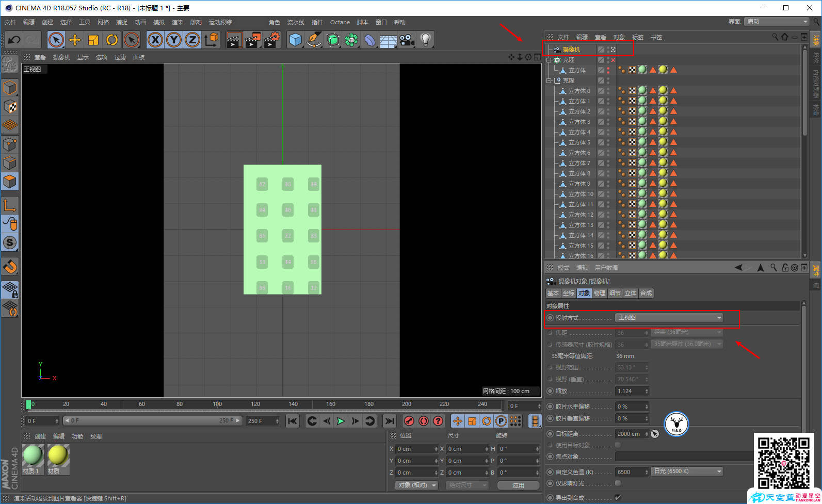The width and height of the screenshot is (822, 504).
Task: Click the target distance picker arrow icon
Action: [655, 434]
